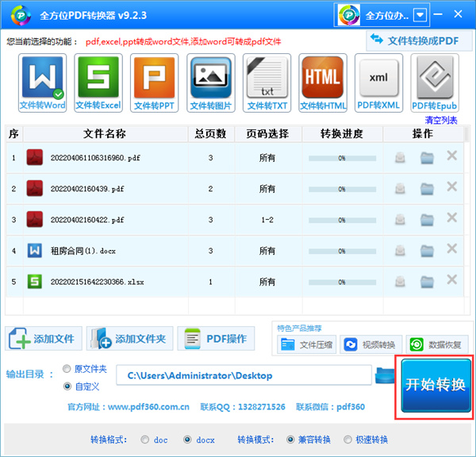Select the 原文件夹 output radio button

[x=67, y=370]
